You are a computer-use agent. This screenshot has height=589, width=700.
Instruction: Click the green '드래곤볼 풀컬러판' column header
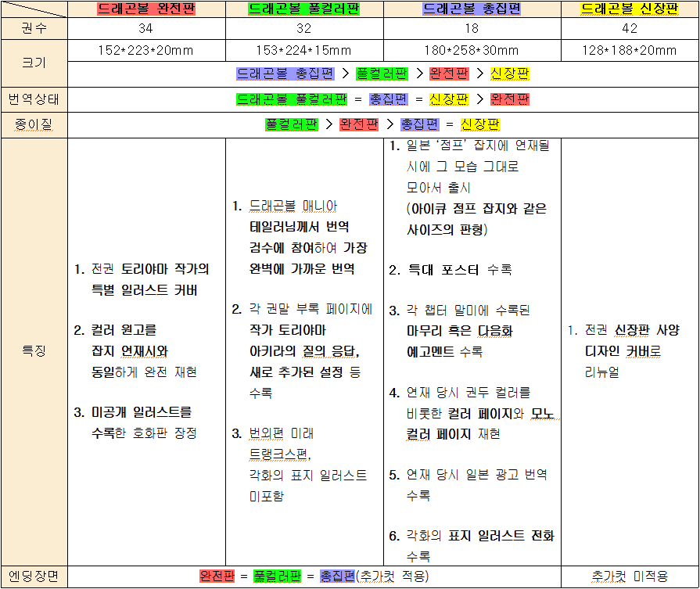pyautogui.click(x=304, y=9)
